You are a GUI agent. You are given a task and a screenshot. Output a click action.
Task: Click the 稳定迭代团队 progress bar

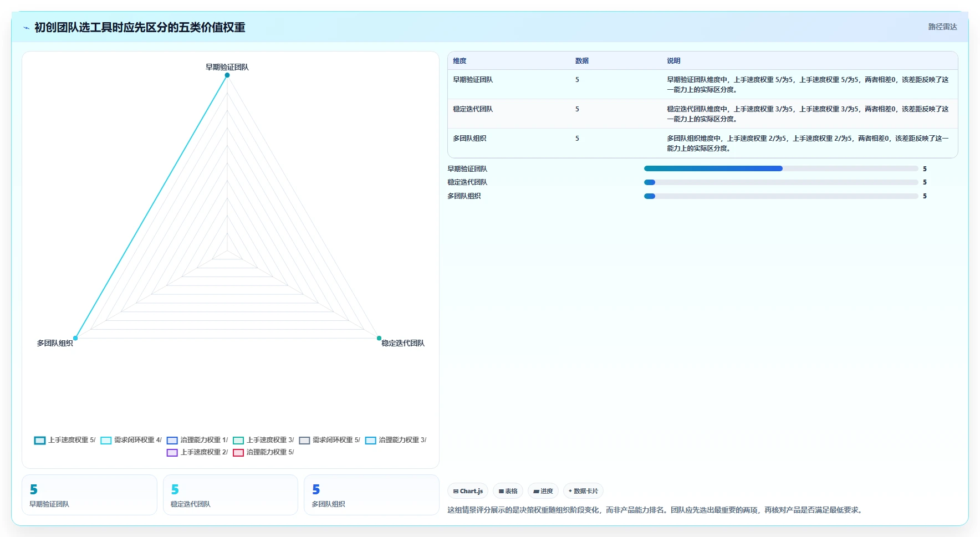(x=781, y=182)
